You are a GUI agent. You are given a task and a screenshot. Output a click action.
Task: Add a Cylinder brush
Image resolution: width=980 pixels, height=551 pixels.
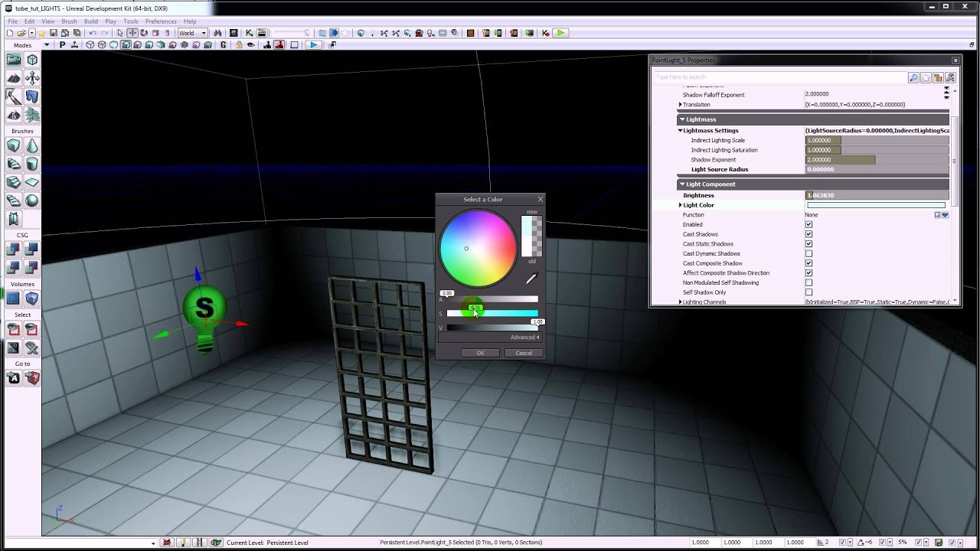(x=32, y=164)
